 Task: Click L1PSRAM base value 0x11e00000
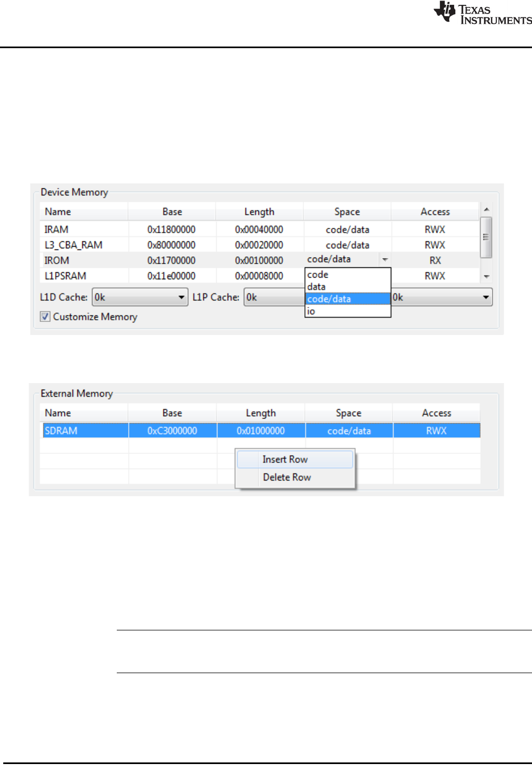171,276
